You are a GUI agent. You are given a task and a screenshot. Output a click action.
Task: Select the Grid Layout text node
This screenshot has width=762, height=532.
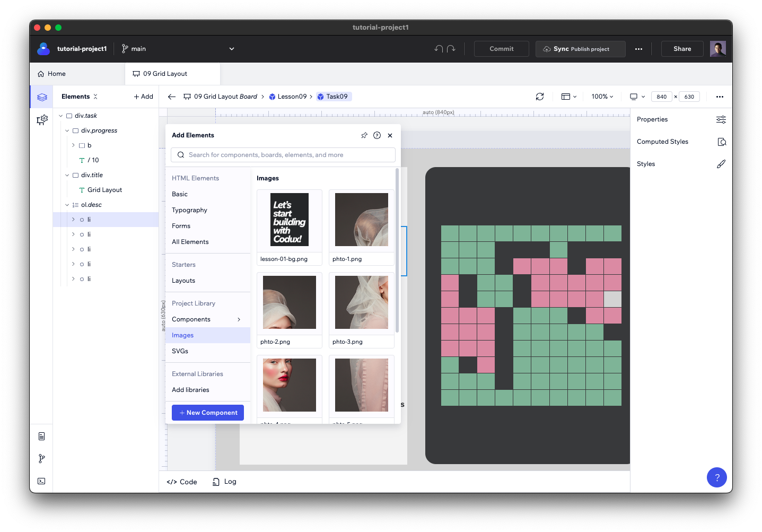[x=101, y=190]
